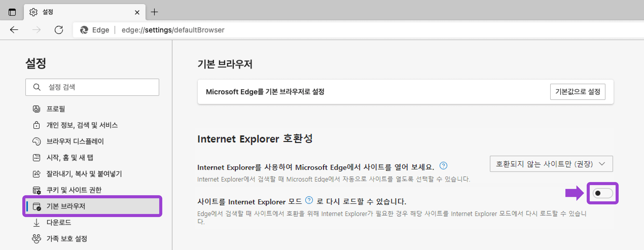Click the icon for 쿠키 및 사이트 권한

point(37,190)
